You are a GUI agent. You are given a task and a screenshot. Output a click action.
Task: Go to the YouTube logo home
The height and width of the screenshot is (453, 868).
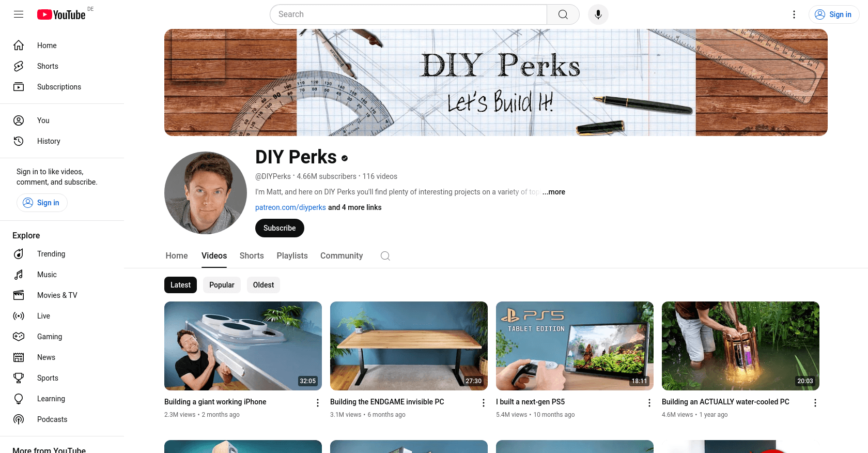click(61, 14)
